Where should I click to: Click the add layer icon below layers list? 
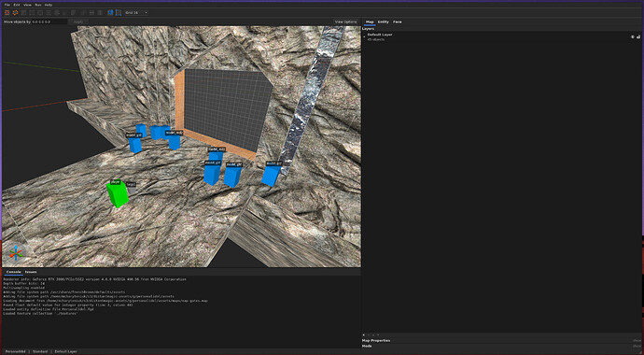click(x=364, y=334)
